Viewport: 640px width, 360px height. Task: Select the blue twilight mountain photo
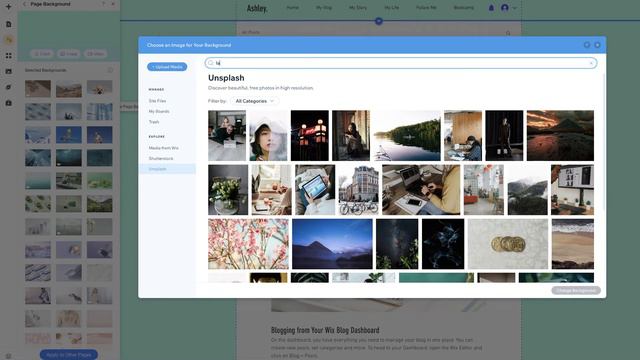pyautogui.click(x=332, y=244)
